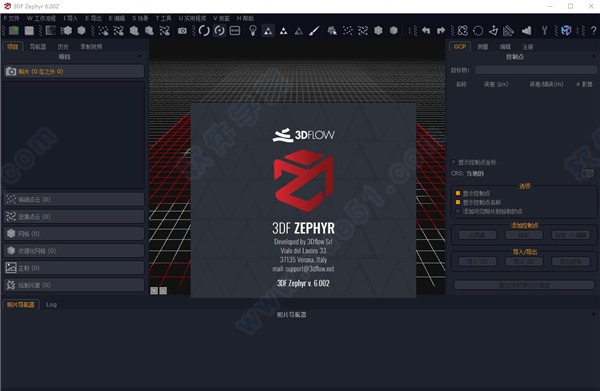This screenshot has width=600, height=391.
Task: Enable the checkbox above the CRS label
Action: click(x=454, y=162)
